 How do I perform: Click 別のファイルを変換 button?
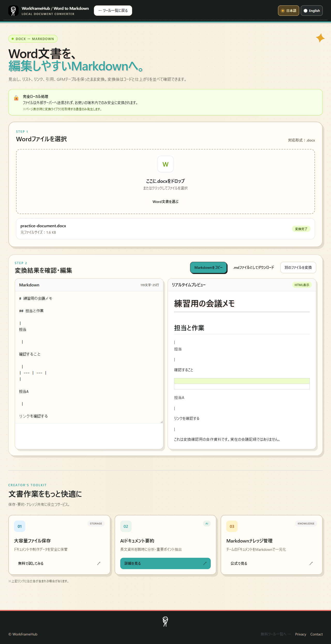click(x=298, y=268)
